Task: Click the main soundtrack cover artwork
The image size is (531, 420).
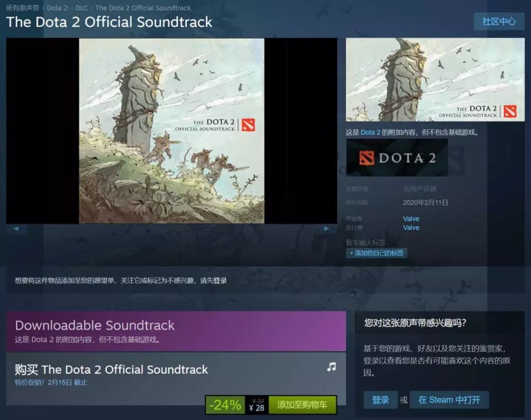Action: coord(172,131)
